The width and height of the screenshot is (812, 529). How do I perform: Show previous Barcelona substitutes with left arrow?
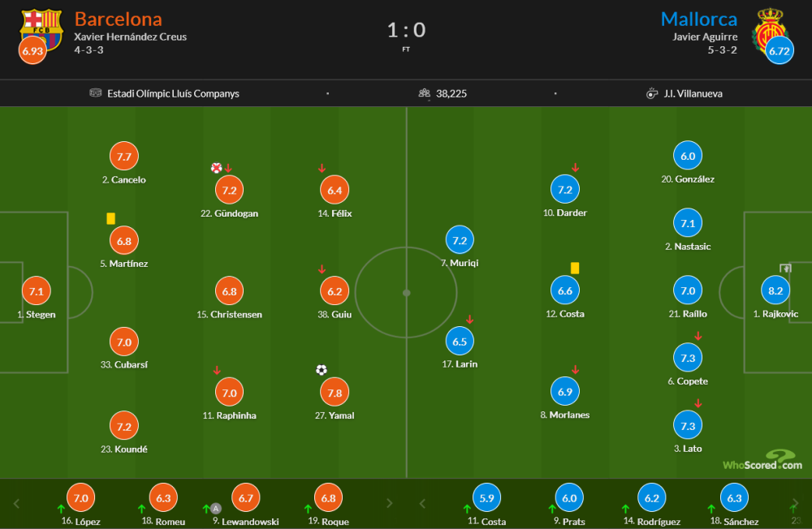tap(16, 504)
